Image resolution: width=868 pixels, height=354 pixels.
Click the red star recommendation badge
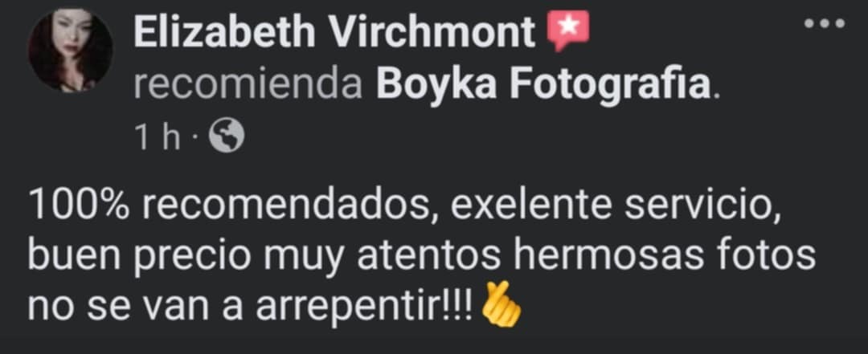(x=568, y=31)
